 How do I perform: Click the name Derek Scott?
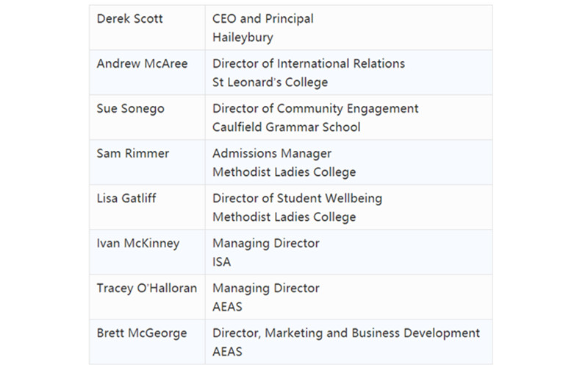pos(130,18)
